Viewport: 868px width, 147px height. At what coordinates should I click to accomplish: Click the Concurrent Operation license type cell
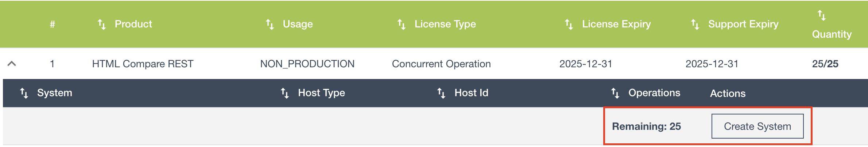(x=441, y=64)
